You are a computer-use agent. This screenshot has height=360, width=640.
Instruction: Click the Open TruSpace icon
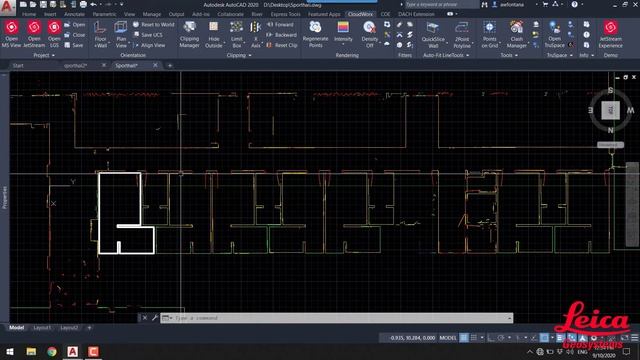click(554, 27)
